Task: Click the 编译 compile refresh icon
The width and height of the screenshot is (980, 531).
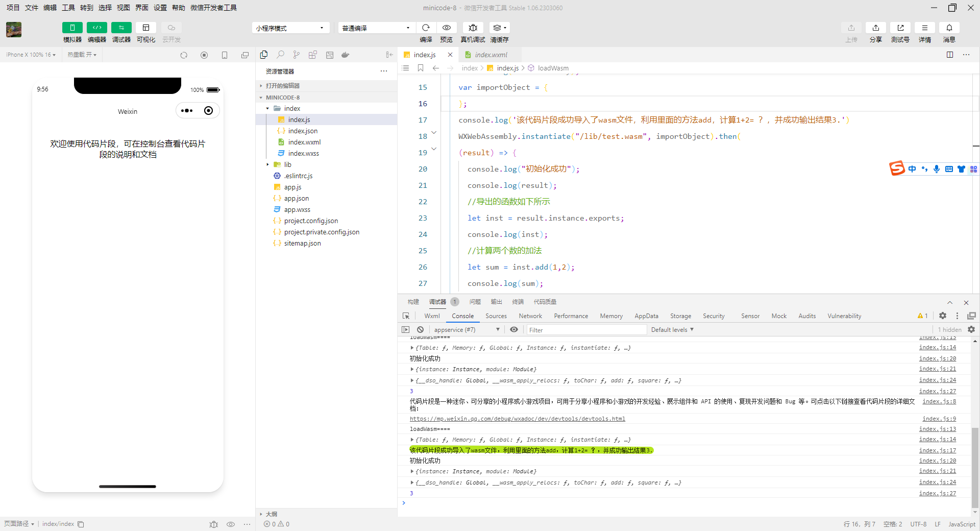Action: pos(426,28)
